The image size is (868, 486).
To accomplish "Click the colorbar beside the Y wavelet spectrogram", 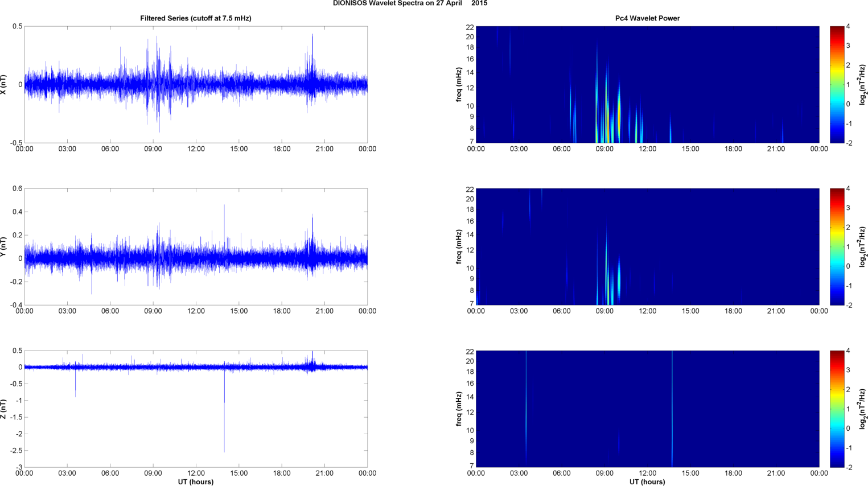I will 837,247.
